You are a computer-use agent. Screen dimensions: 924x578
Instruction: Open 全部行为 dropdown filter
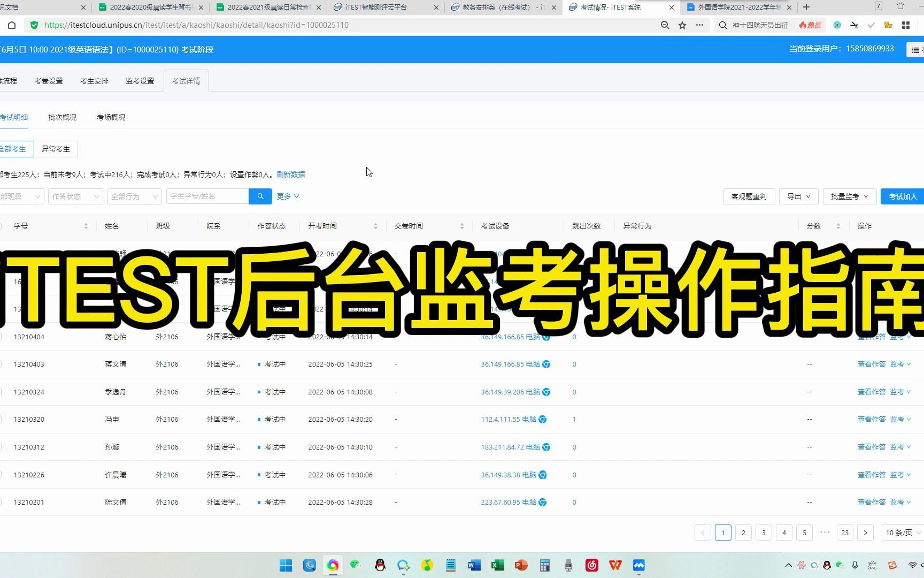pyautogui.click(x=134, y=196)
